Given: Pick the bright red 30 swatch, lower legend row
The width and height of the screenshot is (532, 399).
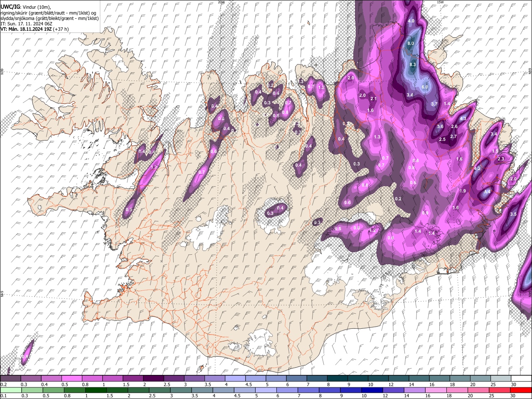Looking at the screenshot, I should [521, 390].
